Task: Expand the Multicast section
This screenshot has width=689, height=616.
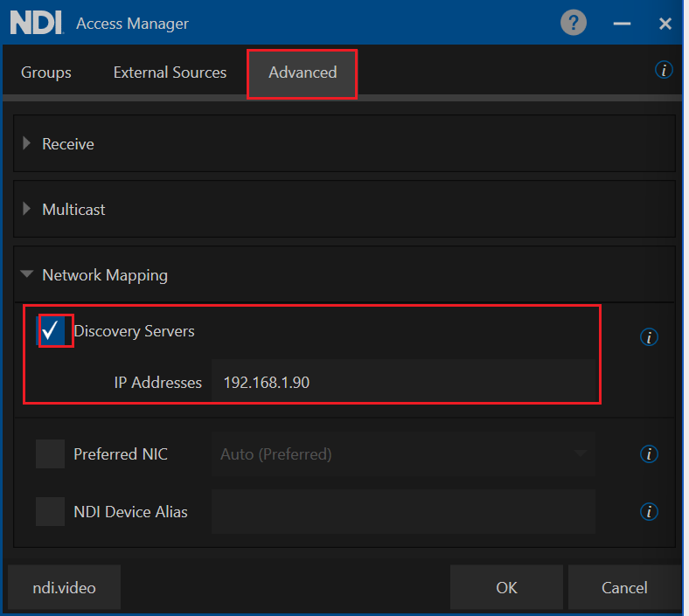Action: pos(73,210)
